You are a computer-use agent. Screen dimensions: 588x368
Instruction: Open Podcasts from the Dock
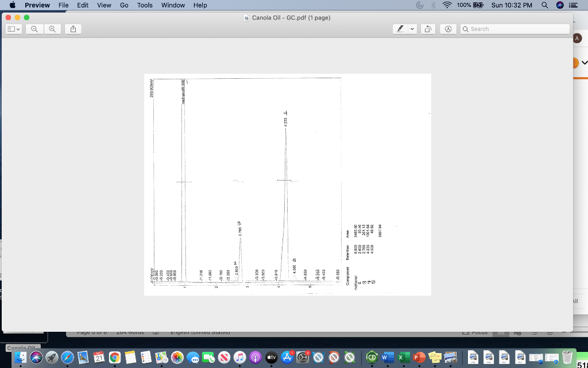click(256, 357)
